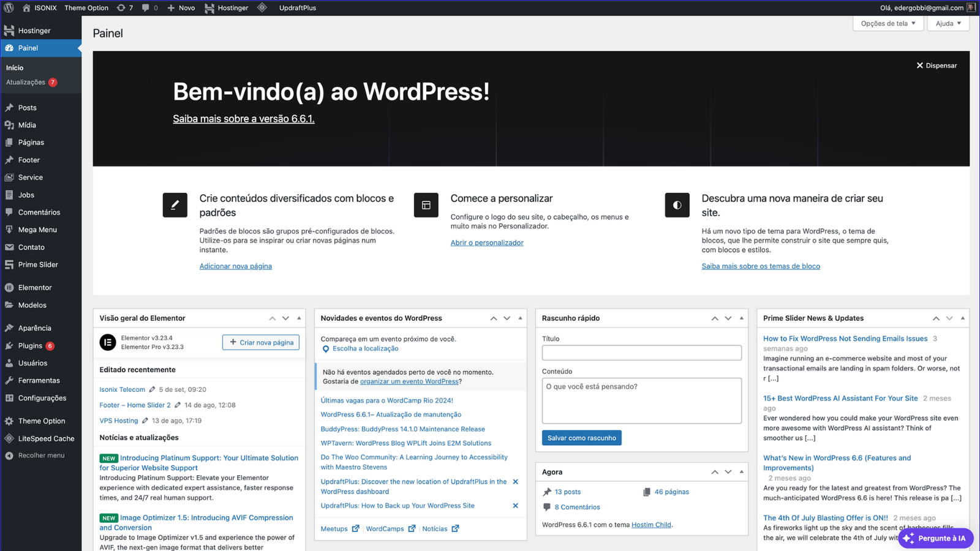The width and height of the screenshot is (980, 551).
Task: Dismiss the welcome panel
Action: 936,66
